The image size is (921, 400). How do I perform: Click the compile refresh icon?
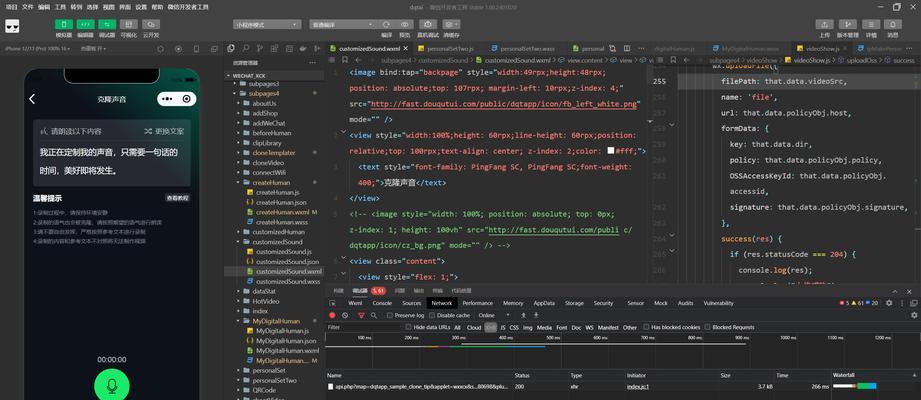tap(386, 25)
